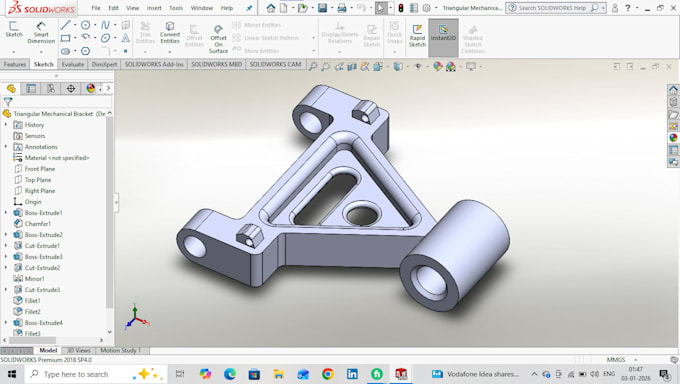Viewport: 680px width, 384px height.
Task: Open the DisplayManager color wheel tab
Action: pyautogui.click(x=91, y=89)
